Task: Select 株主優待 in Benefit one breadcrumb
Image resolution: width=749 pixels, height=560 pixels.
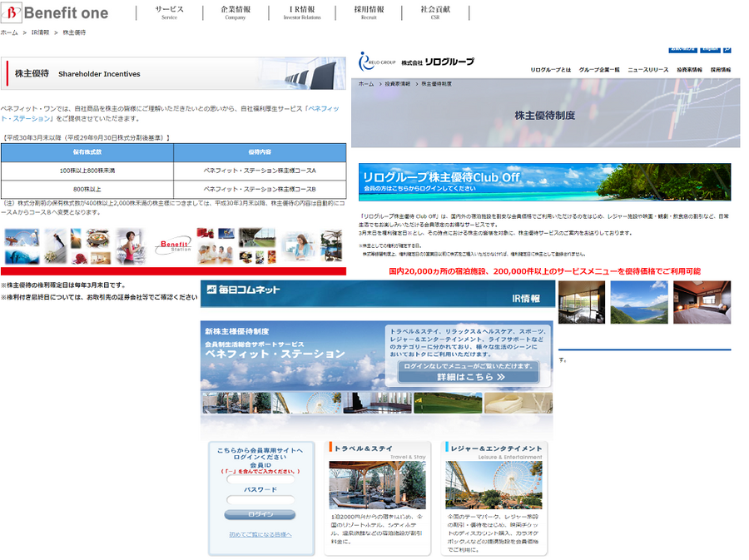Action: point(74,32)
